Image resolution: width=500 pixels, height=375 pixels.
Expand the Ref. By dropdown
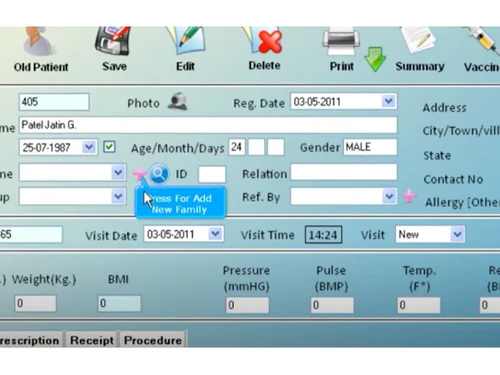(x=389, y=196)
